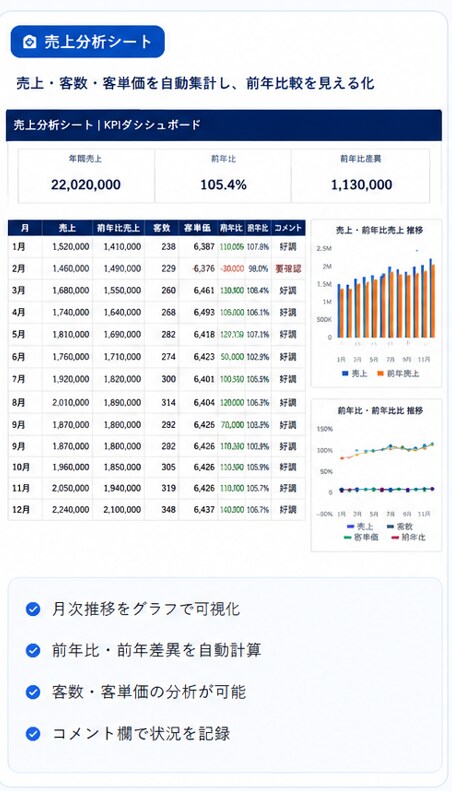Select the 319 customer count in 11月 row
The image size is (452, 791).
coord(168,488)
